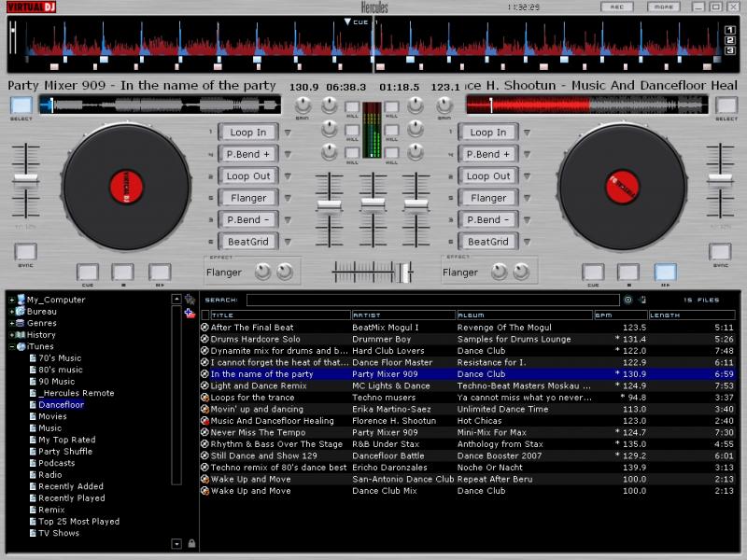Hit play/pause on the left deck
The image size is (747, 560).
(160, 273)
